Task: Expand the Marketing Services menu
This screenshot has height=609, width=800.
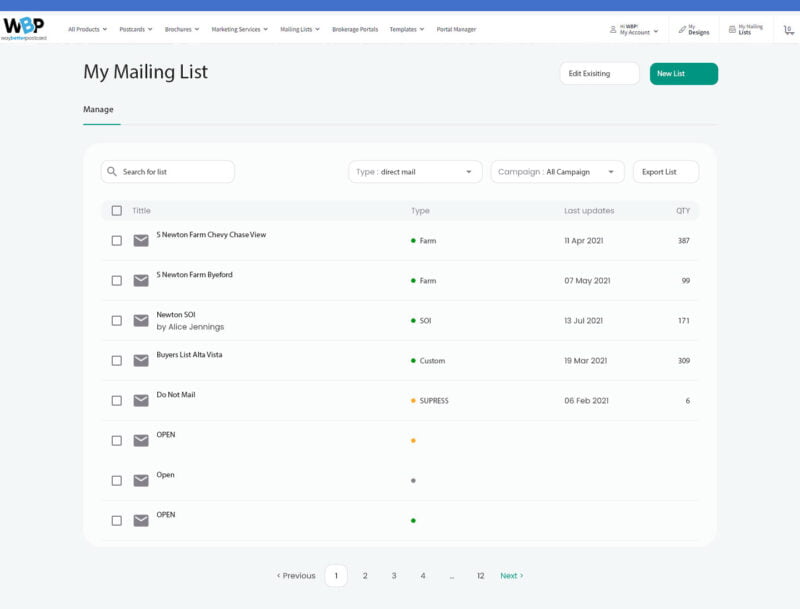Action: coord(239,29)
